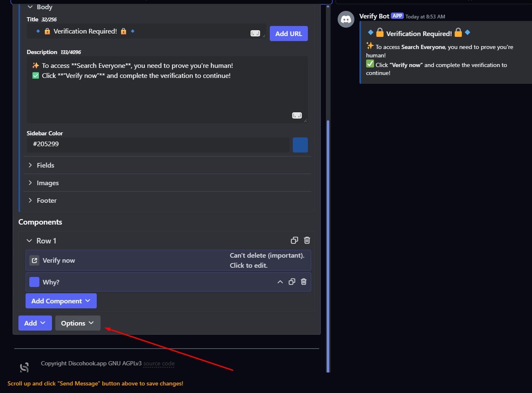Click the Add URL button
This screenshot has width=532, height=393.
289,34
